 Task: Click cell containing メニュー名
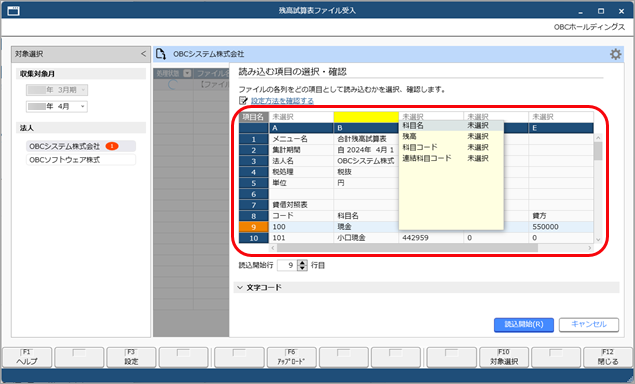click(x=301, y=139)
